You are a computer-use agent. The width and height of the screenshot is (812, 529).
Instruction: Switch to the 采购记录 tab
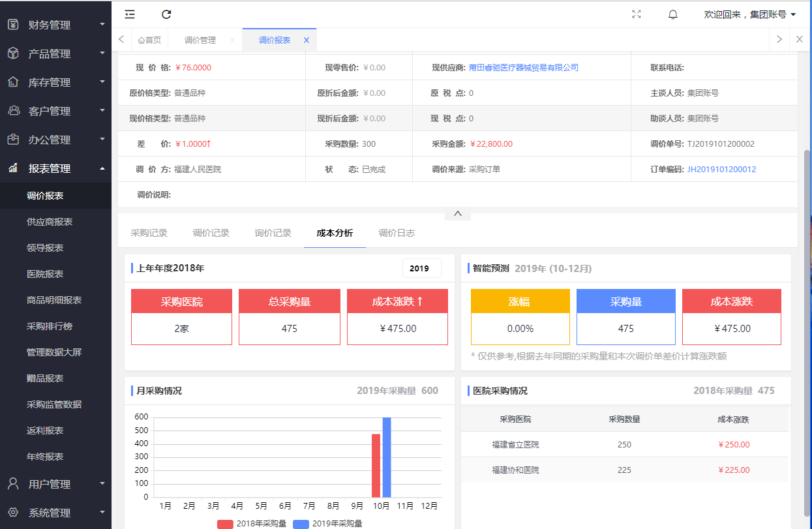(x=149, y=233)
